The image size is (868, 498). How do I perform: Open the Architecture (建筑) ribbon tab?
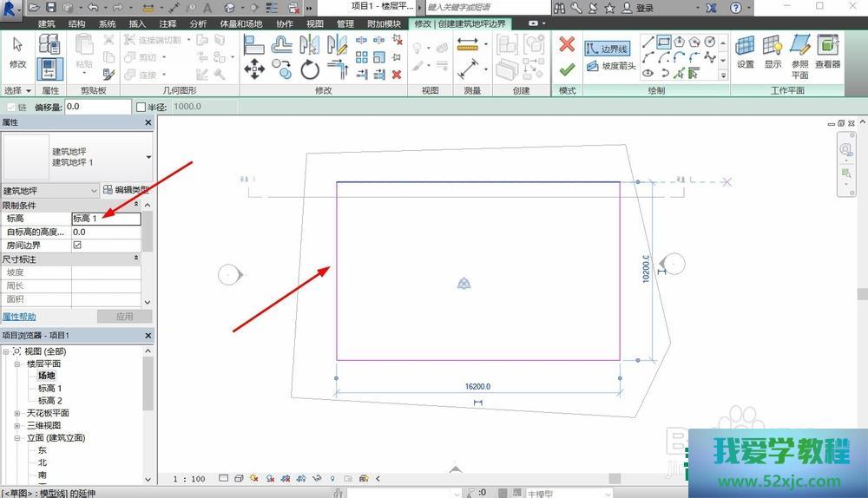pyautogui.click(x=47, y=24)
